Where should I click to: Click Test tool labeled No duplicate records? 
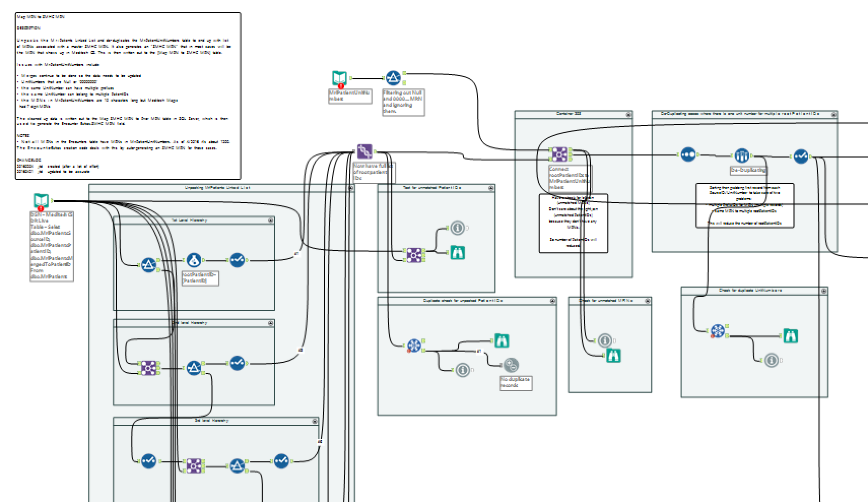coord(511,365)
